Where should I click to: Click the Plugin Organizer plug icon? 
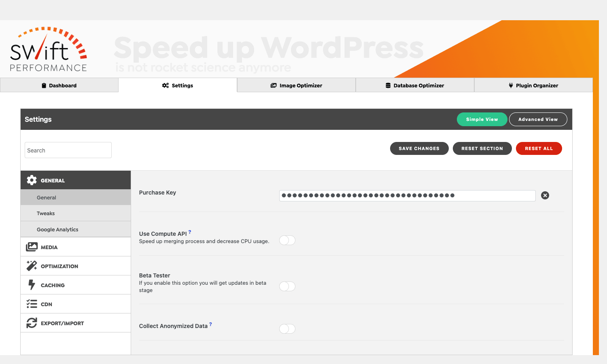511,85
